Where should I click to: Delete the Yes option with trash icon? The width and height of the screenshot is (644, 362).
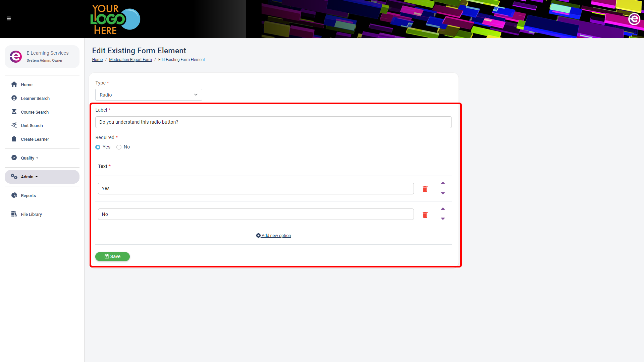coord(425,189)
